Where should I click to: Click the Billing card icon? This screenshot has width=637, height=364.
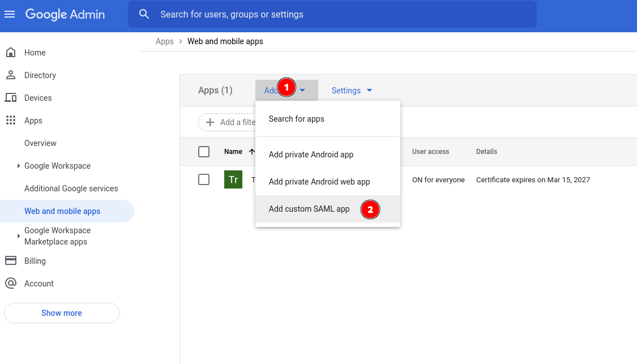click(x=10, y=261)
